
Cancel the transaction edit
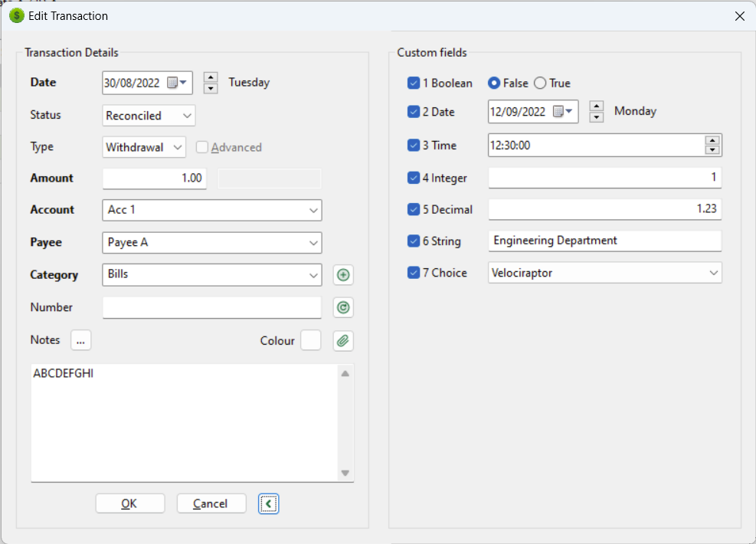tap(211, 503)
